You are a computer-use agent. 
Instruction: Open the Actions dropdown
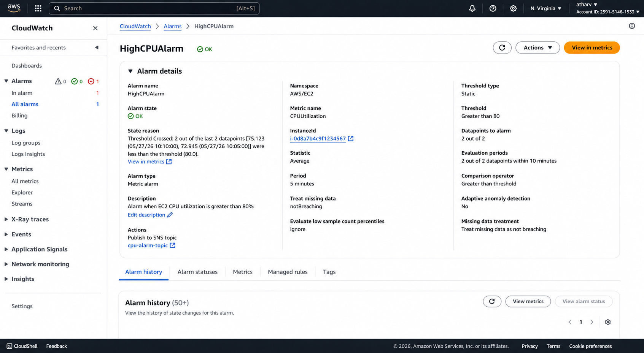click(x=537, y=47)
